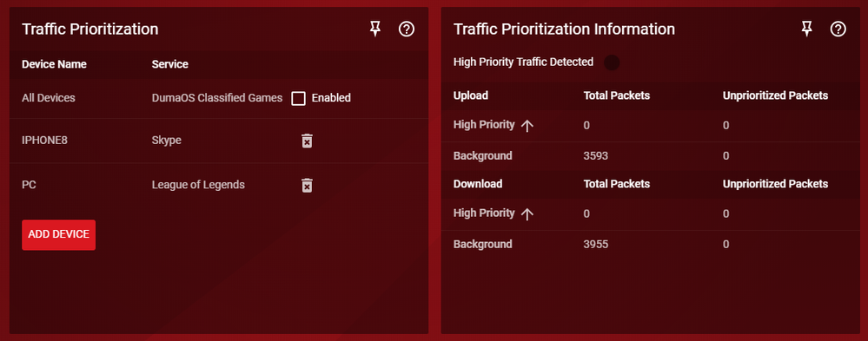The image size is (868, 341).
Task: Click the High Priority Traffic Detected indicator
Action: (x=612, y=62)
